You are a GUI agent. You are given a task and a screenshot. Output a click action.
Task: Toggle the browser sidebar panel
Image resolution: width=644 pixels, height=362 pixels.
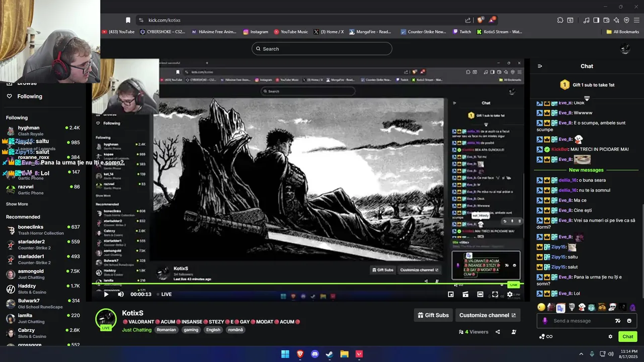[596, 20]
